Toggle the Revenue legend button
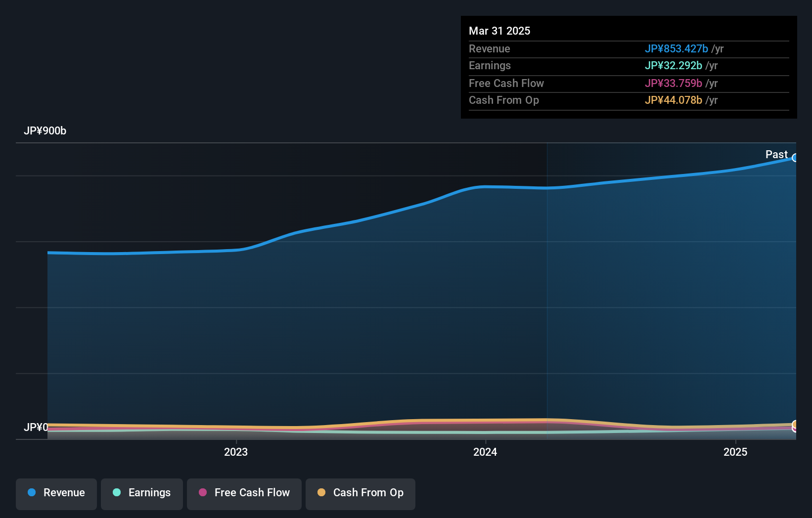This screenshot has height=518, width=812. click(x=56, y=494)
